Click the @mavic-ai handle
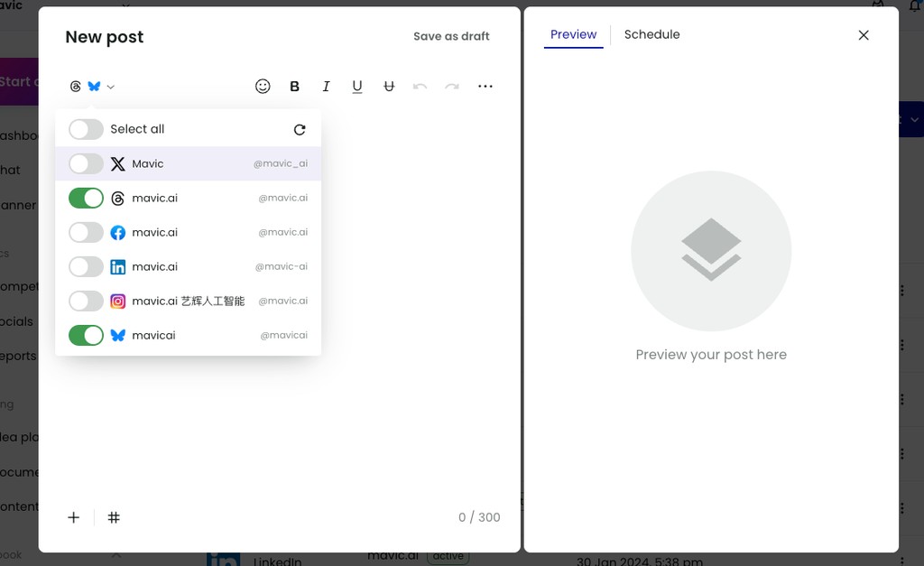Screen dimensions: 924x566 point(282,266)
